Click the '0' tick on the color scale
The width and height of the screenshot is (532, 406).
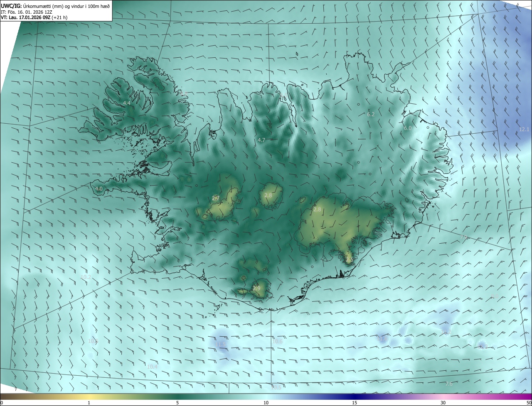point(2,403)
